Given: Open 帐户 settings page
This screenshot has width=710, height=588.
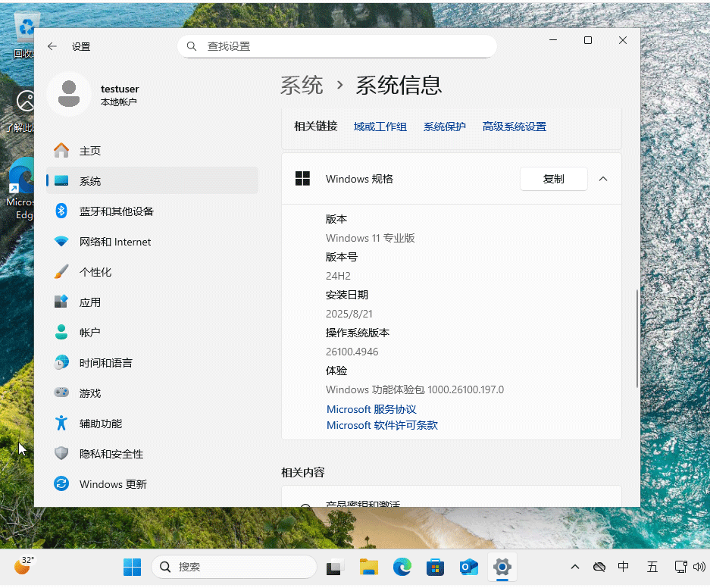Looking at the screenshot, I should point(152,332).
